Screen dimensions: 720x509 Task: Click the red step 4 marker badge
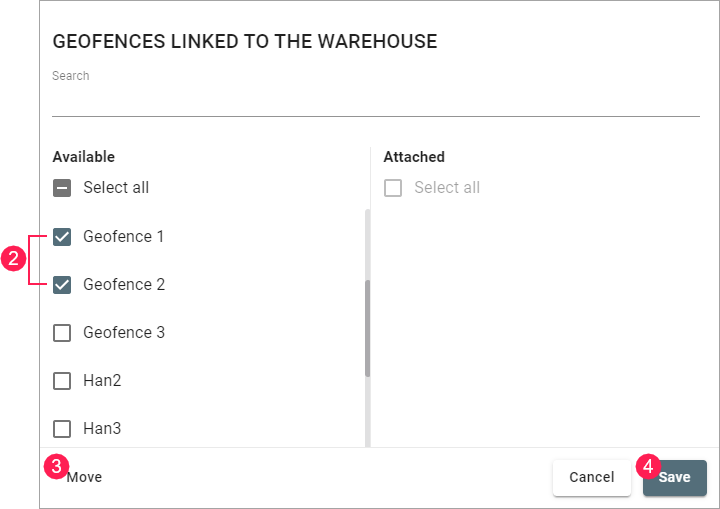pyautogui.click(x=647, y=466)
